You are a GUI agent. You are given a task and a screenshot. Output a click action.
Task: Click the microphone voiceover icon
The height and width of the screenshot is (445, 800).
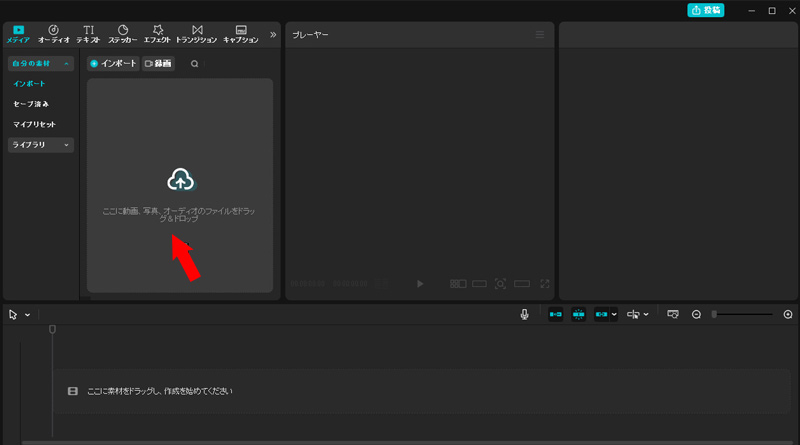(524, 314)
